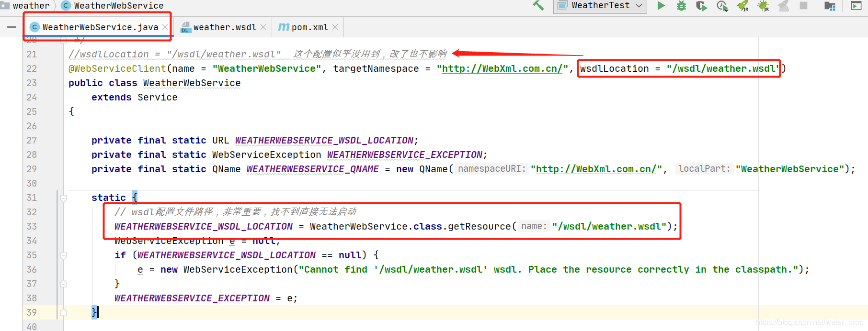
Task: Switch to the WeatherWebService.java tab
Action: click(100, 27)
